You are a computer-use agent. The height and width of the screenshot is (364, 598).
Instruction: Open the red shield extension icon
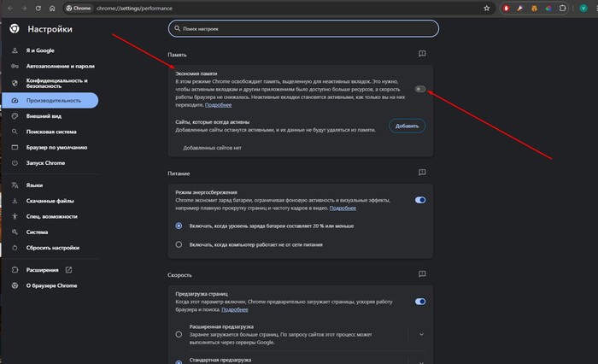click(x=506, y=8)
